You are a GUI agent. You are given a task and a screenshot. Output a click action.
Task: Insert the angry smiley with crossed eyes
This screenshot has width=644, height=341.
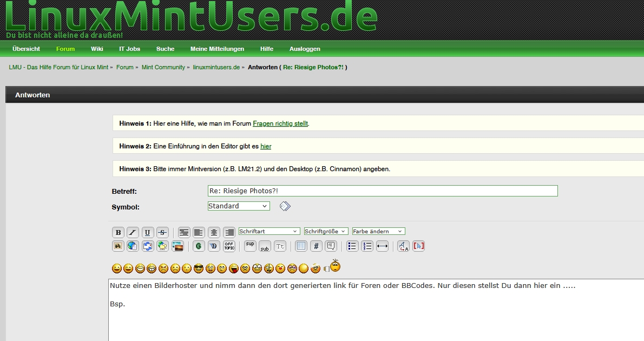(163, 268)
